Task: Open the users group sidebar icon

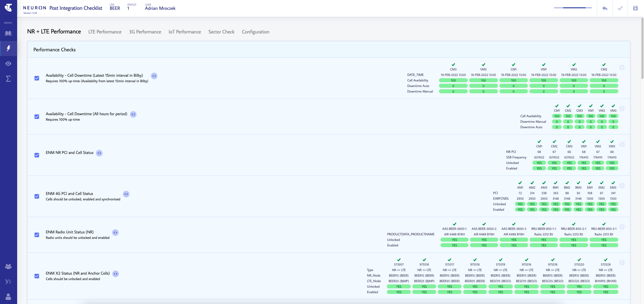Action: pyautogui.click(x=8, y=266)
